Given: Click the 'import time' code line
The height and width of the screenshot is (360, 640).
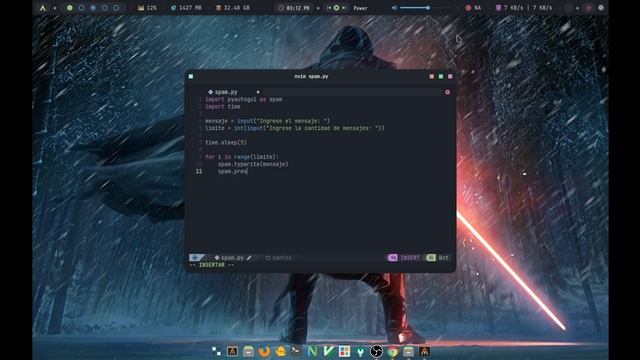Looking at the screenshot, I should (222, 107).
